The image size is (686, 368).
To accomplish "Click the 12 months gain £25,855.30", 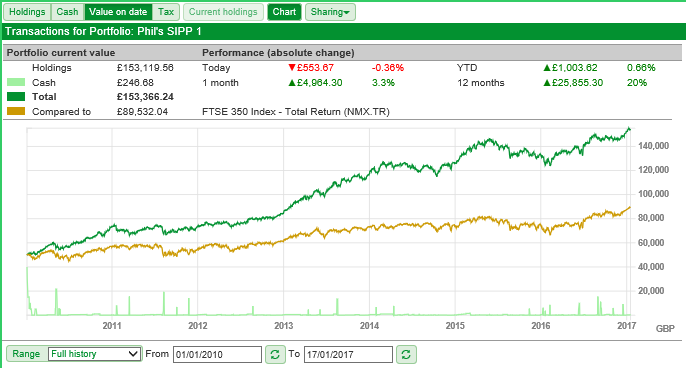I will click(x=577, y=83).
